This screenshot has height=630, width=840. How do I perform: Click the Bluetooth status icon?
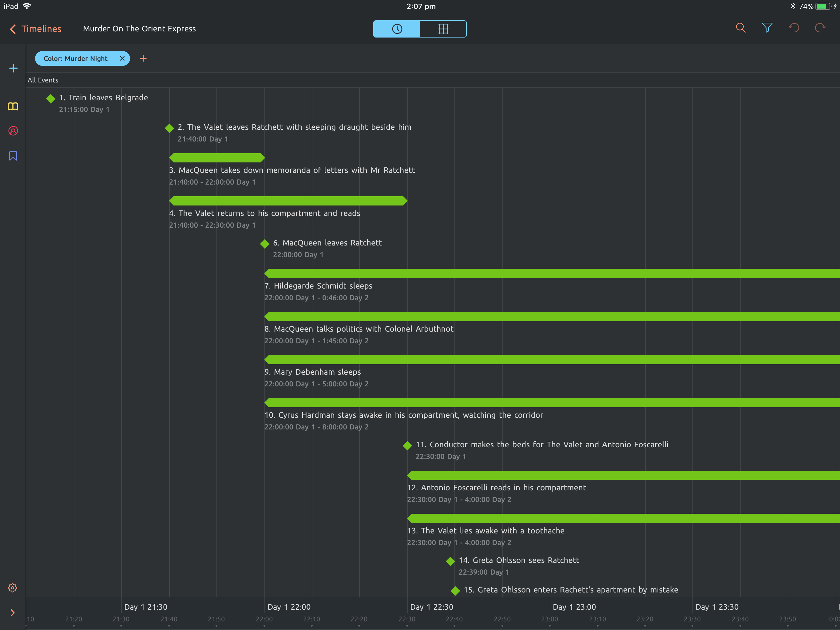[x=793, y=6]
